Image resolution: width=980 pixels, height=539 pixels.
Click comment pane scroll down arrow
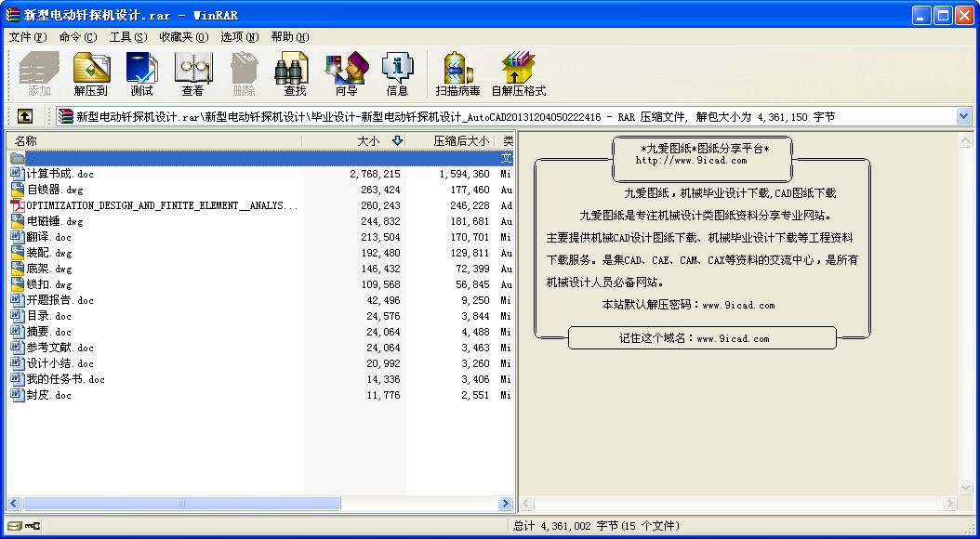[966, 488]
